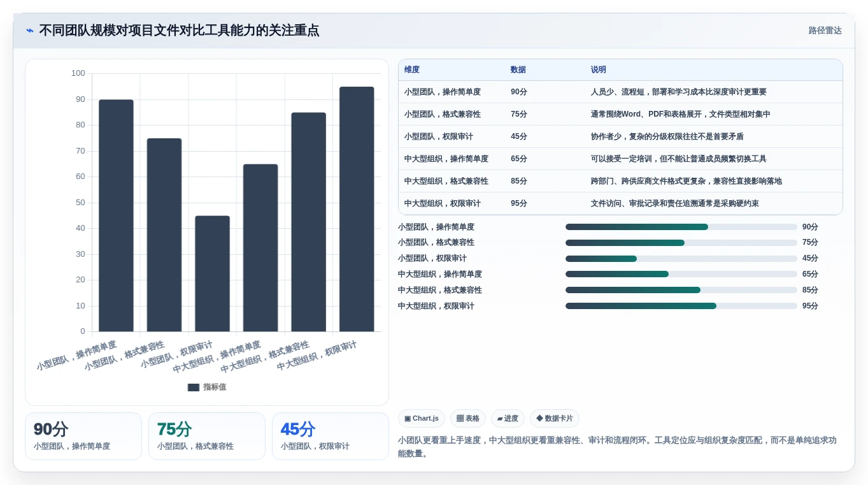Click the 65分 progress bar for 中大型组织 操作简单度
Image resolution: width=868 pixels, height=485 pixels.
point(681,274)
